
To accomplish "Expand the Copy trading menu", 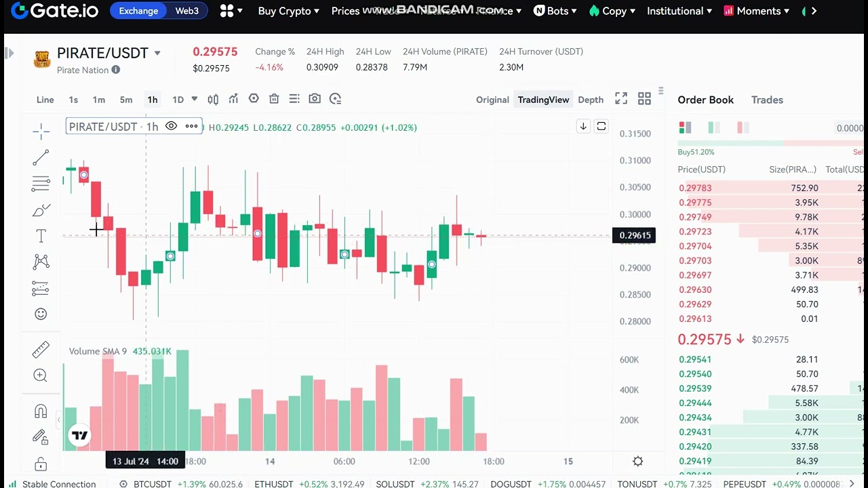I will coord(612,11).
